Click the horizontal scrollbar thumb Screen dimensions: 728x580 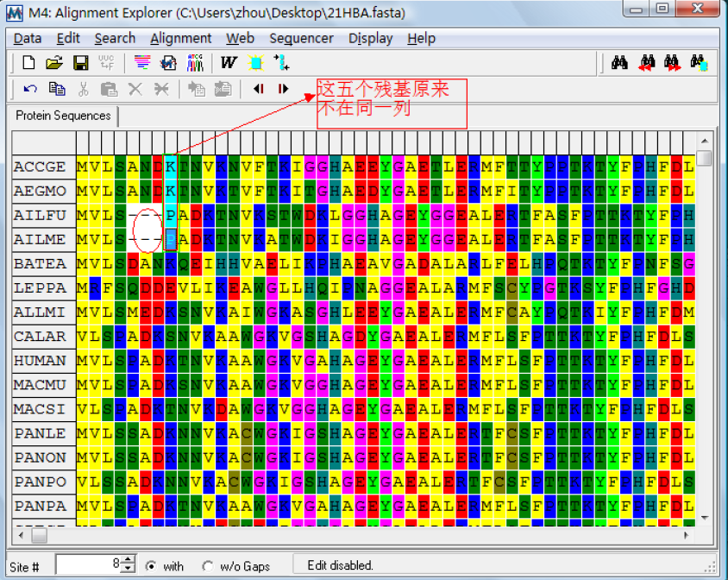(x=39, y=535)
